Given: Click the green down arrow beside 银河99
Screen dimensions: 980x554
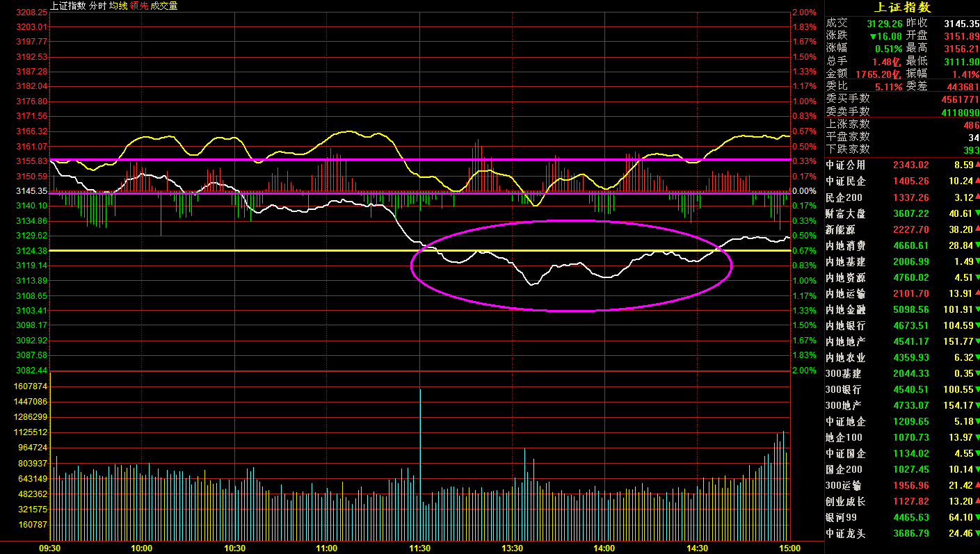Looking at the screenshot, I should pyautogui.click(x=977, y=517).
